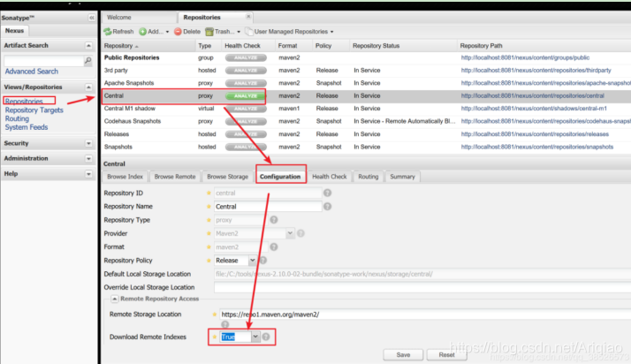Expand the Administration panel

(x=88, y=159)
